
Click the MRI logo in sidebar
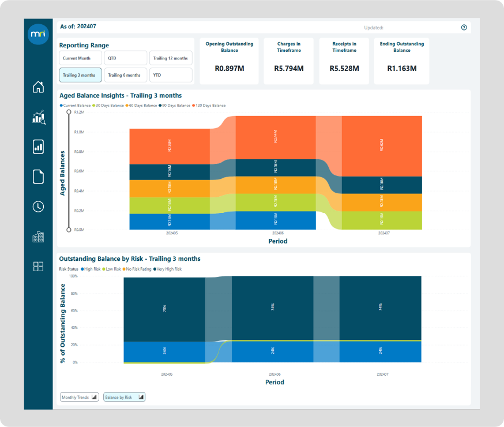38,33
